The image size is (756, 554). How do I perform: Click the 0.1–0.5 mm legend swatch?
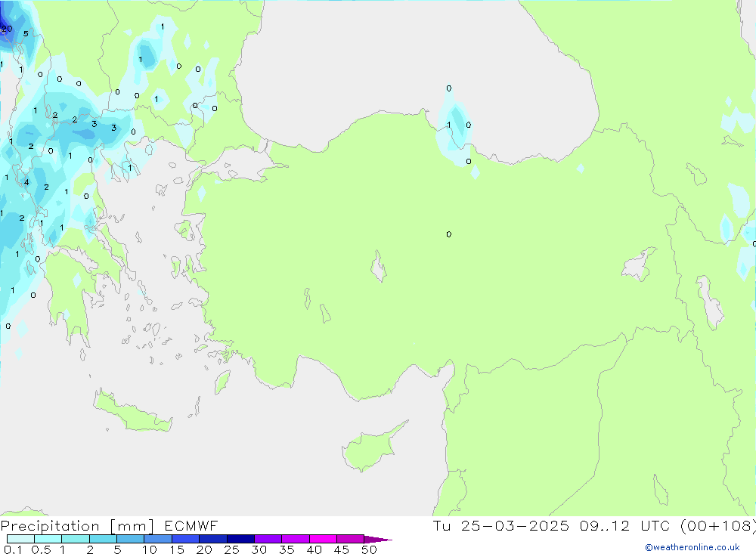(x=20, y=539)
